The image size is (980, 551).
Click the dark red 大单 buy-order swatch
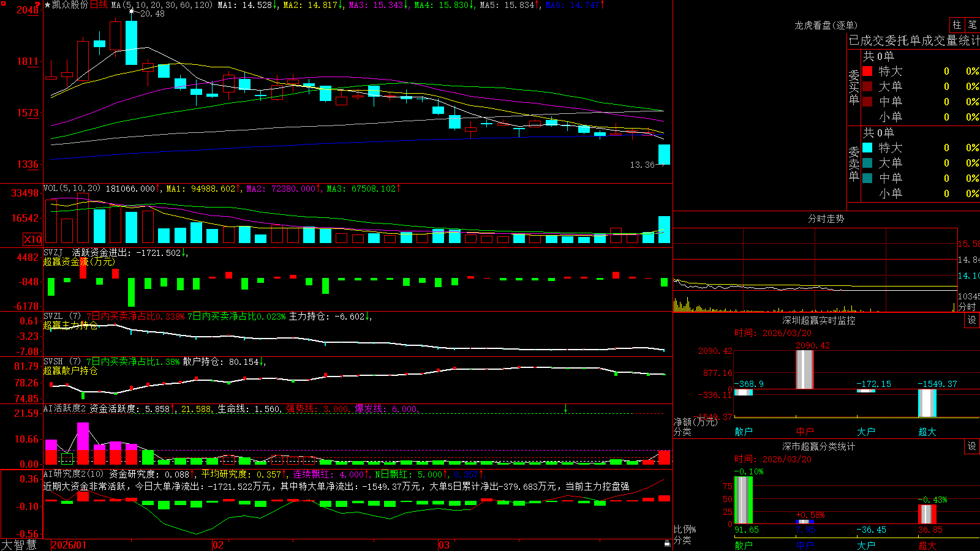point(867,86)
